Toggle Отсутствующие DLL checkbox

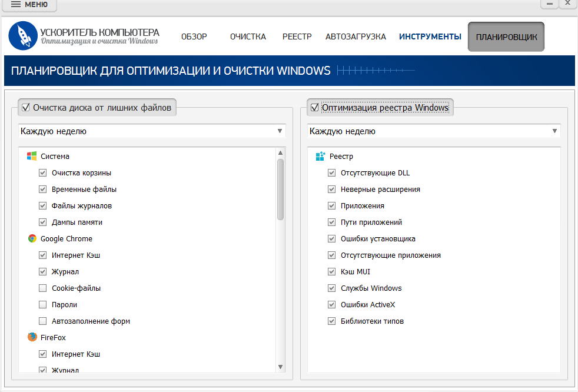(x=332, y=172)
